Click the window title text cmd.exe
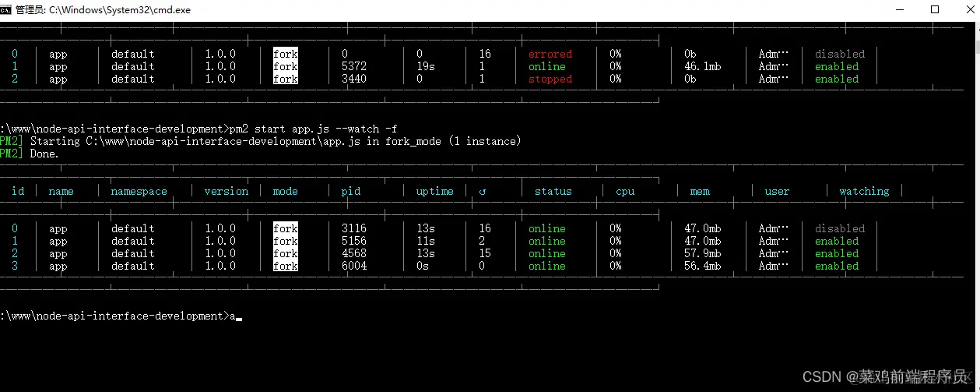 tap(104, 10)
